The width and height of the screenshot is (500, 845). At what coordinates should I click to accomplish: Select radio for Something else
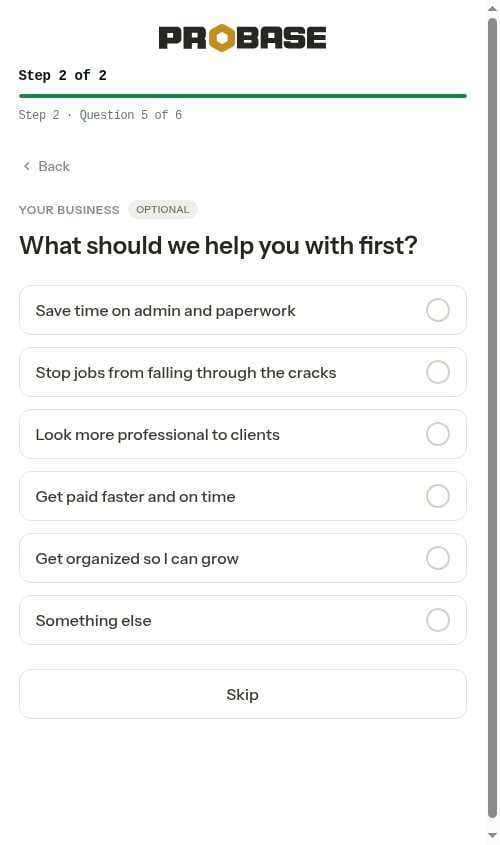438,620
